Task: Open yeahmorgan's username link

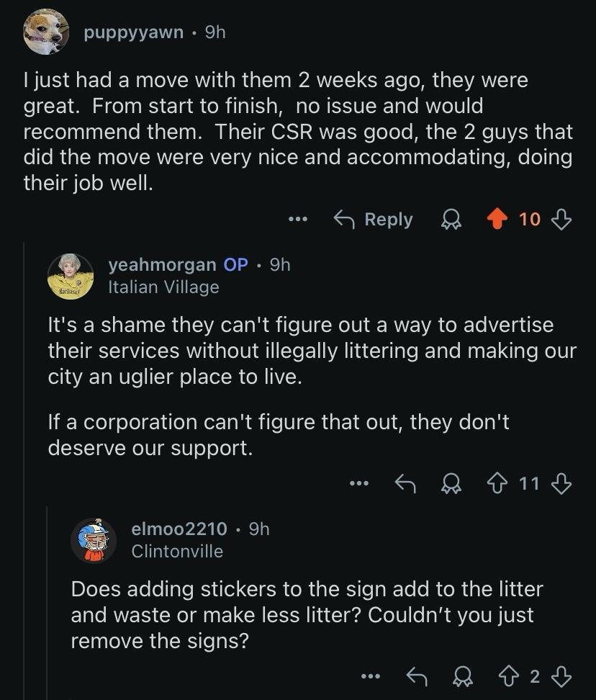Action: pos(162,264)
